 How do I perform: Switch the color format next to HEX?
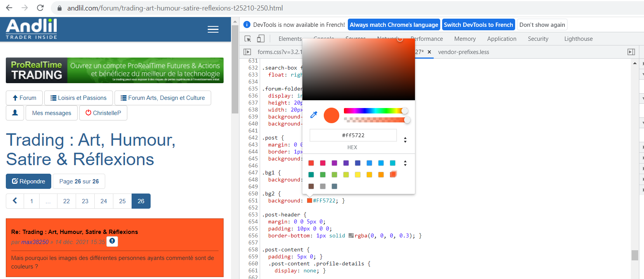click(405, 140)
